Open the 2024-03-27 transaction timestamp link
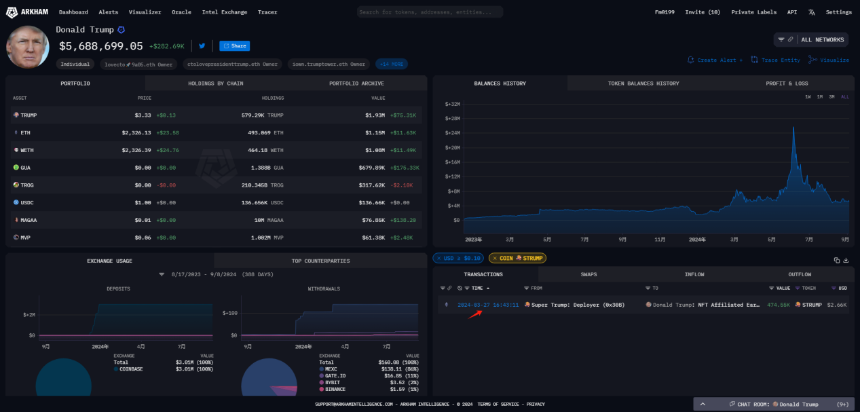860x412 pixels. point(488,304)
